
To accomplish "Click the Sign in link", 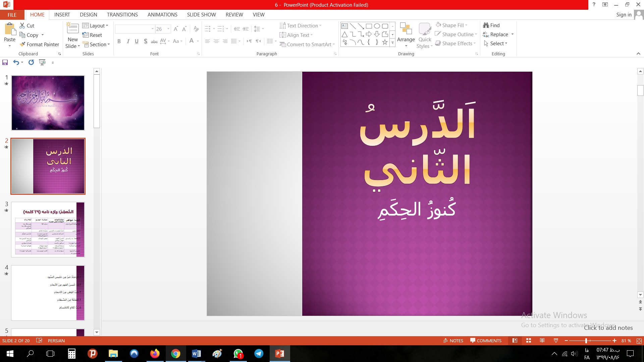I will point(624,15).
